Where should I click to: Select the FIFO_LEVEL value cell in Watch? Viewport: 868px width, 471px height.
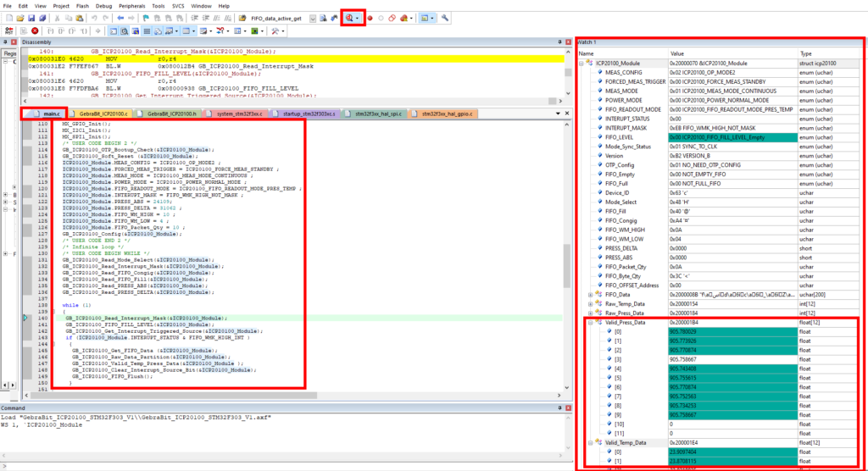click(732, 137)
